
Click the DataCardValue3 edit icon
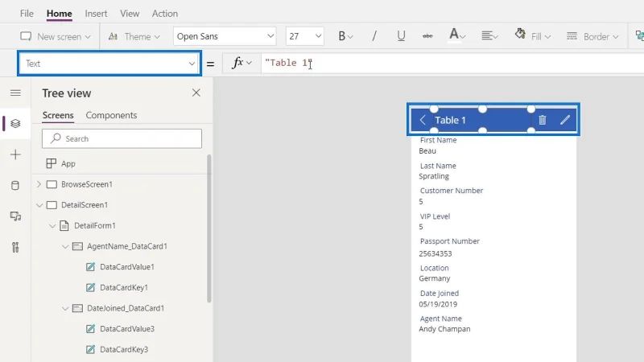(90, 329)
